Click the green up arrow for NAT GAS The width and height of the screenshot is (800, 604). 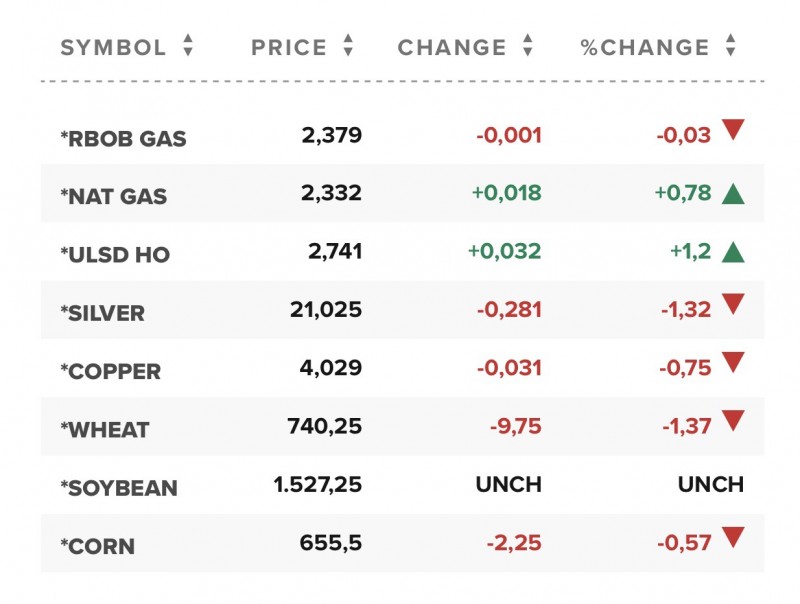click(x=734, y=194)
